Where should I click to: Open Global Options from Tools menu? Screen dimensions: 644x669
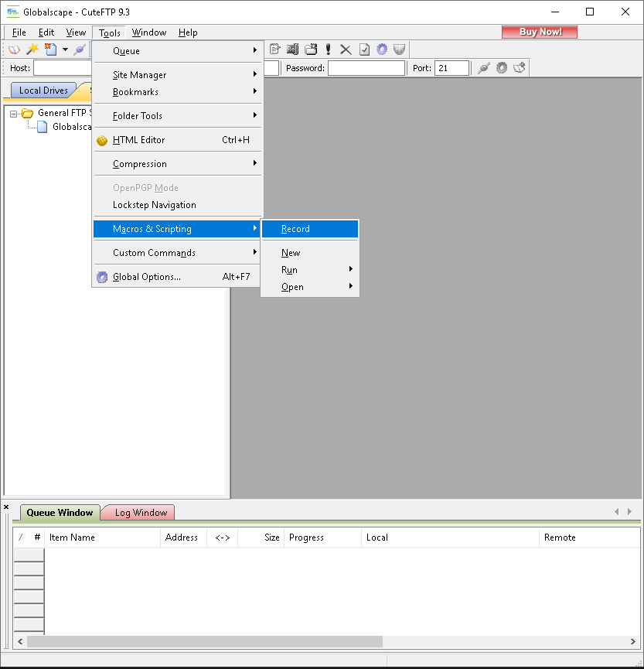177,276
